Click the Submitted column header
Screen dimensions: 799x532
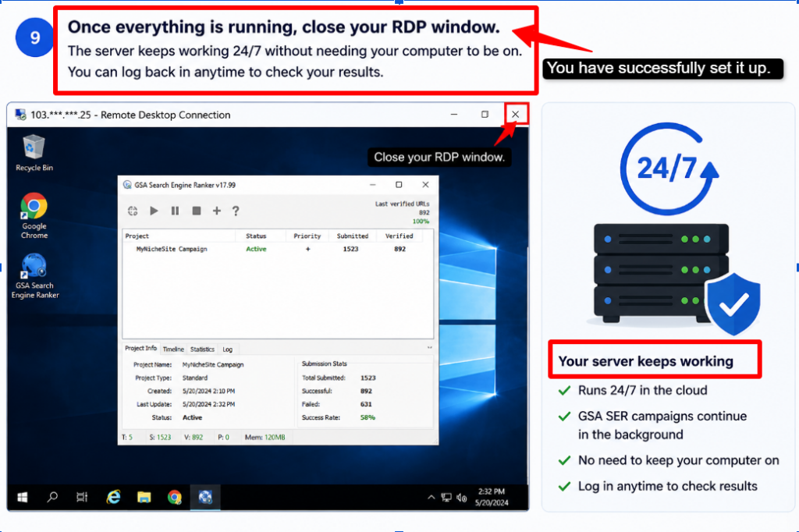click(352, 236)
